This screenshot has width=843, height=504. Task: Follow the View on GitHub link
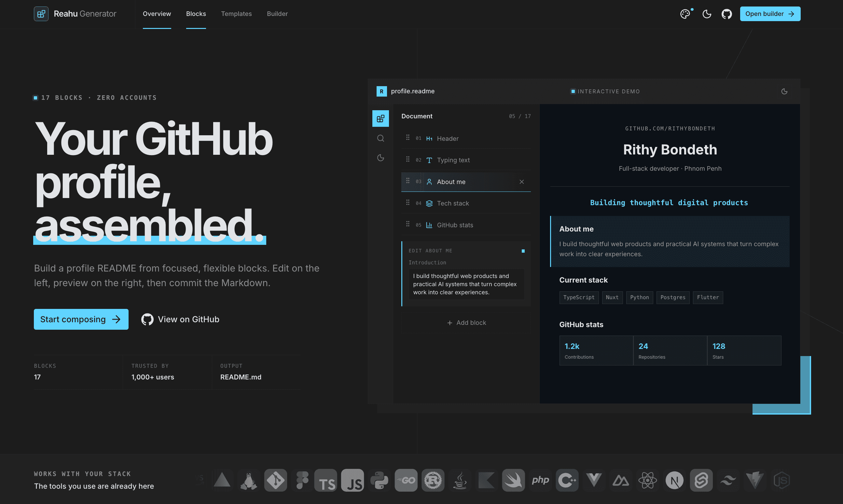180,319
